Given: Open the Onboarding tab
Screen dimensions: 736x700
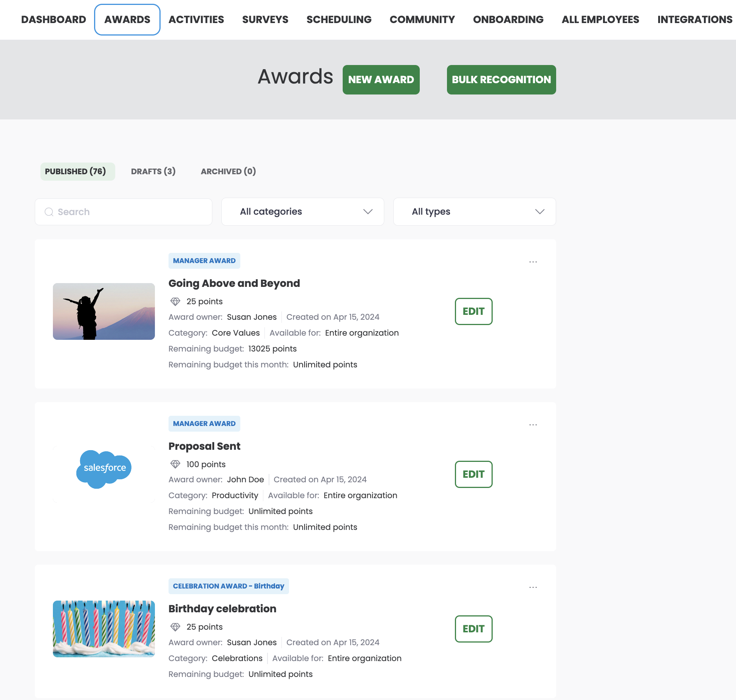Looking at the screenshot, I should pyautogui.click(x=508, y=20).
